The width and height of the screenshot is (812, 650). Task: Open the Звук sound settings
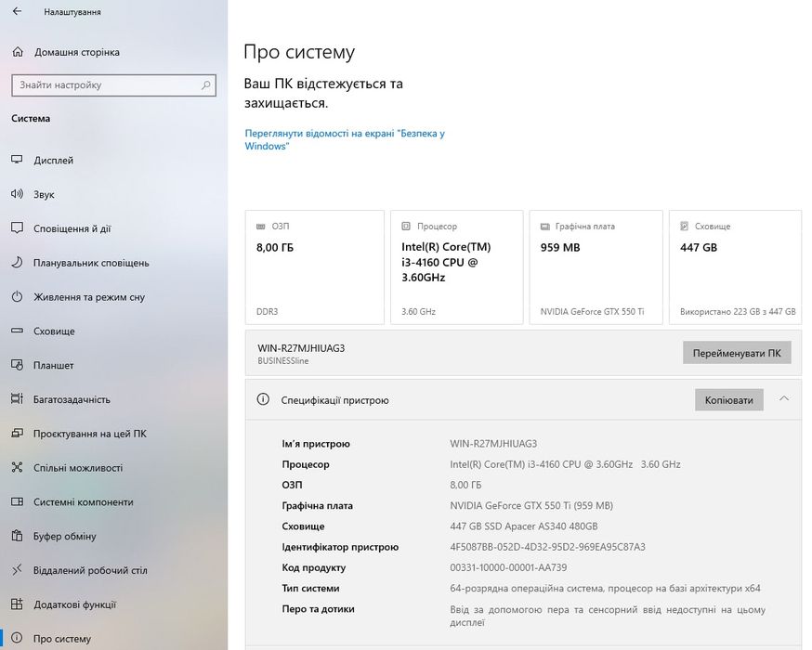pos(114,194)
